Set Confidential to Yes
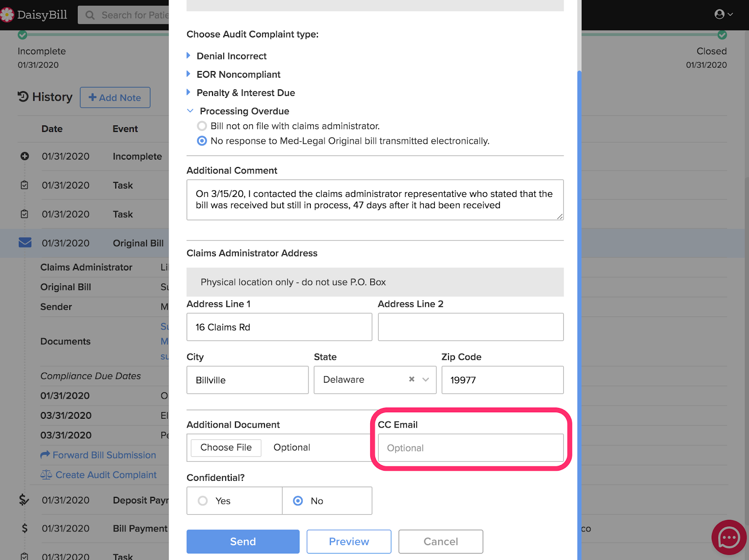This screenshot has width=749, height=560. (x=203, y=501)
